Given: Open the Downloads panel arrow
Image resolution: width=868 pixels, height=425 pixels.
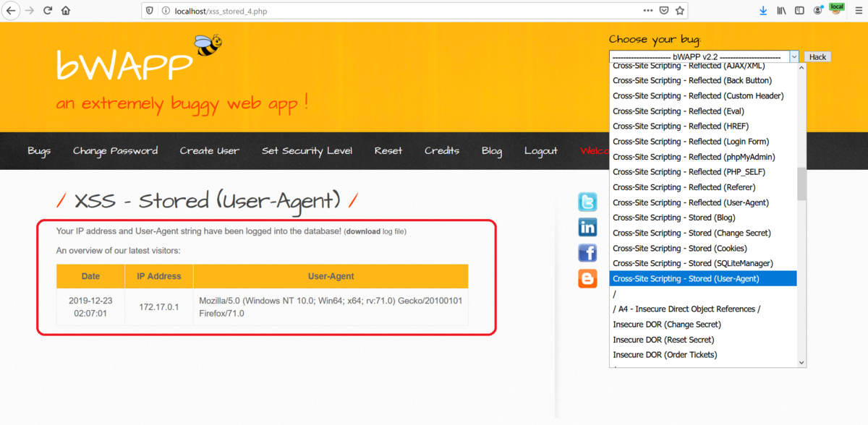Looking at the screenshot, I should [763, 11].
